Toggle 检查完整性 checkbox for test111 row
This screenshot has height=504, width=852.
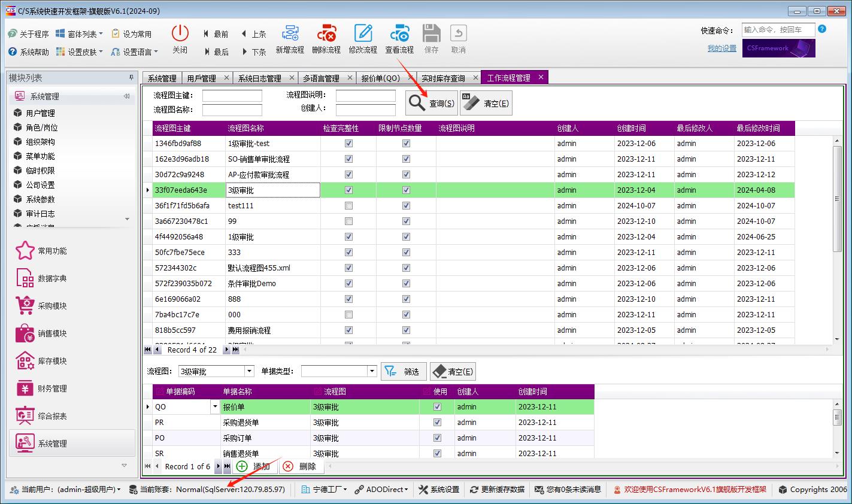coord(349,206)
